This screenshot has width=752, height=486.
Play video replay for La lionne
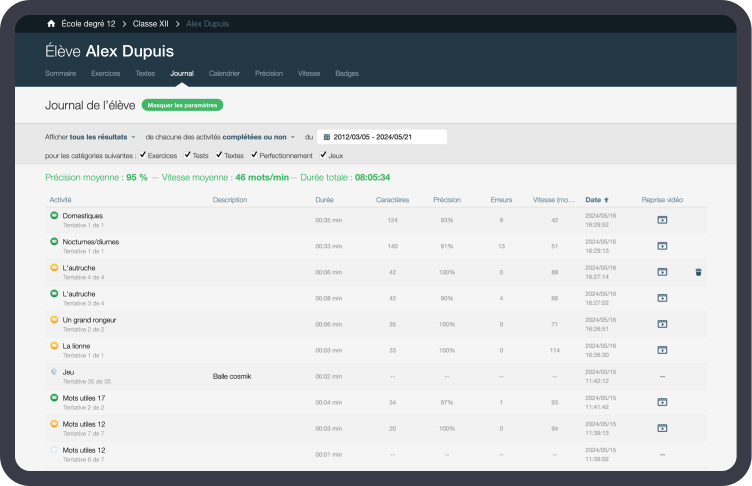pos(662,350)
